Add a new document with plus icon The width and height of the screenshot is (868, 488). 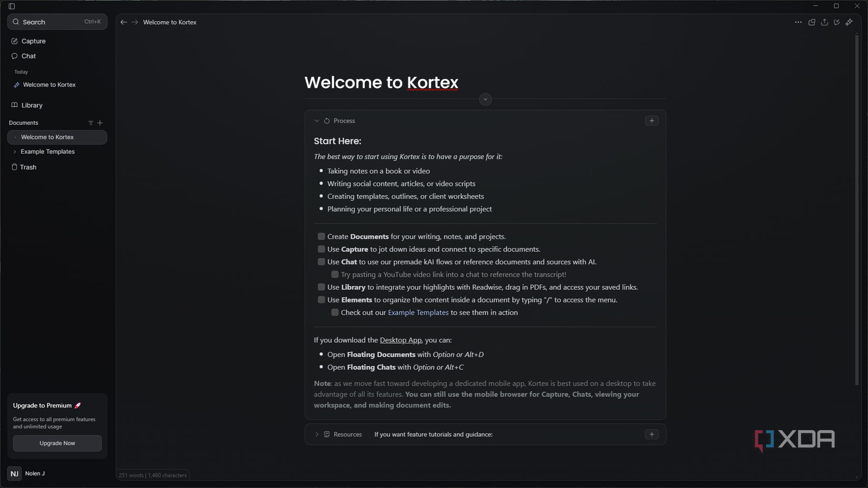tap(100, 123)
